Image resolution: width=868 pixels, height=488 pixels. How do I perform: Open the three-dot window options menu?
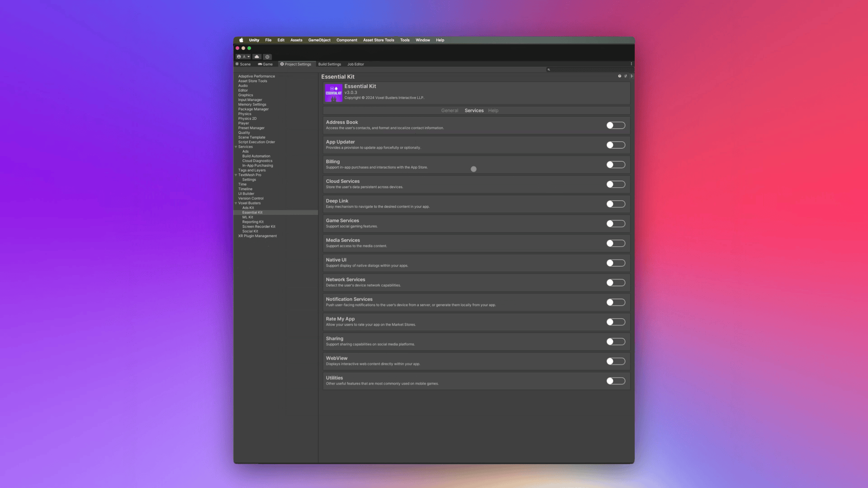(631, 64)
